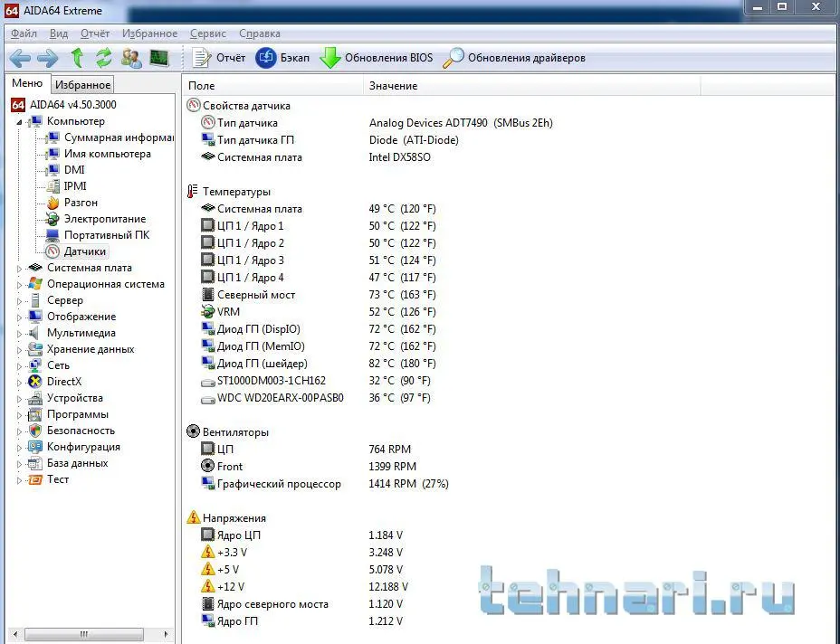Click the Значение column header
The image size is (840, 644).
(x=532, y=86)
